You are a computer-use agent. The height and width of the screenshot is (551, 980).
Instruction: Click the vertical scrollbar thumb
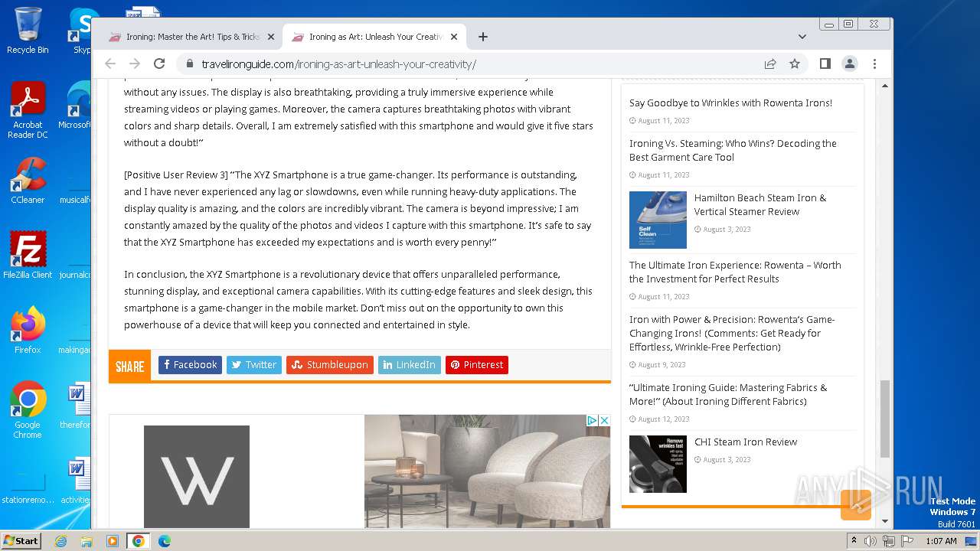(885, 419)
